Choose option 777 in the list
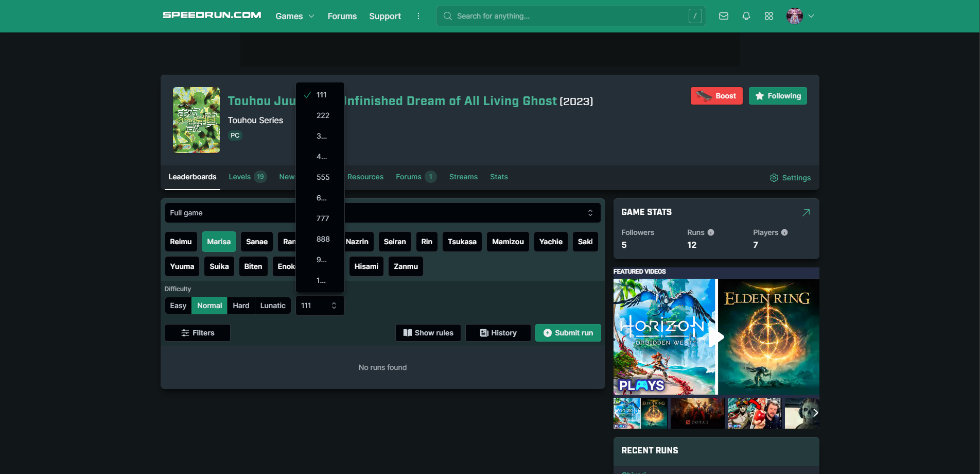This screenshot has height=474, width=980. point(320,218)
